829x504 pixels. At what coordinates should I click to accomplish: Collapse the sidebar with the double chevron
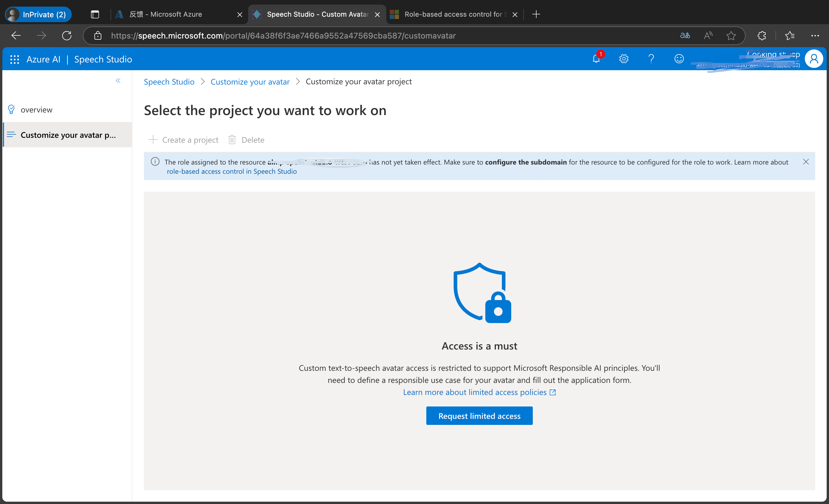pyautogui.click(x=118, y=81)
